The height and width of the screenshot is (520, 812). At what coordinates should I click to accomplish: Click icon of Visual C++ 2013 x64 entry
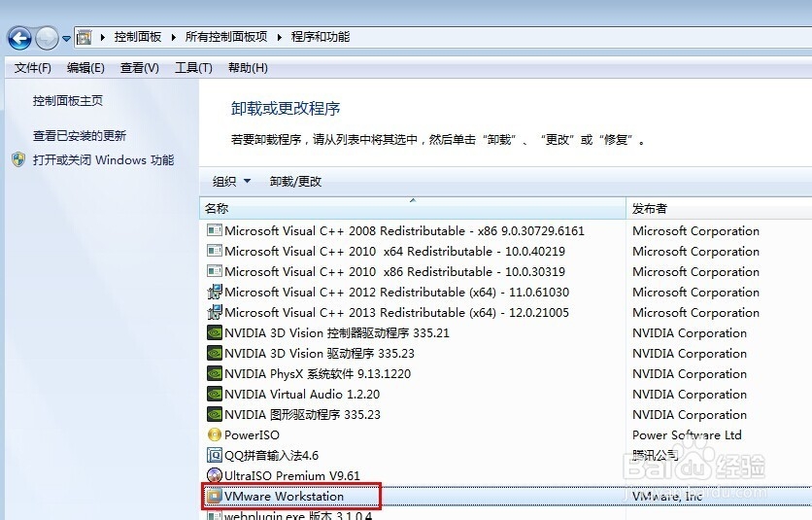[x=215, y=312]
